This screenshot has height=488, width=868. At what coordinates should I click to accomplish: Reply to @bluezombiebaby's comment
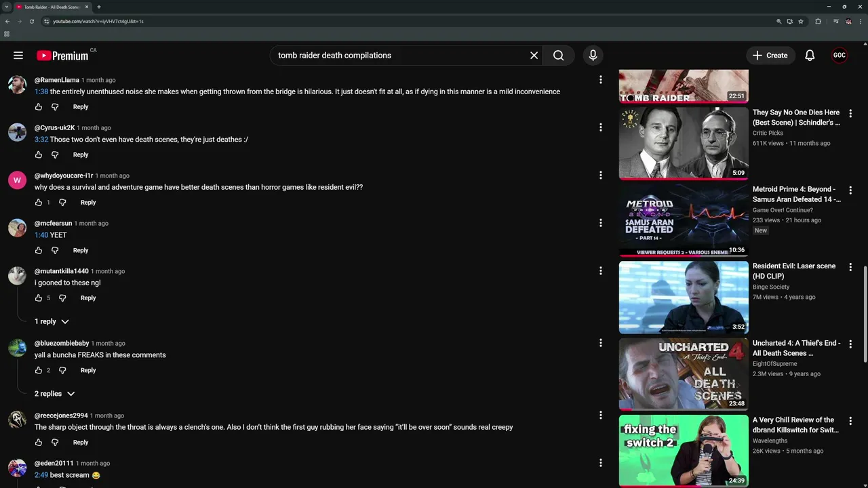tap(88, 370)
